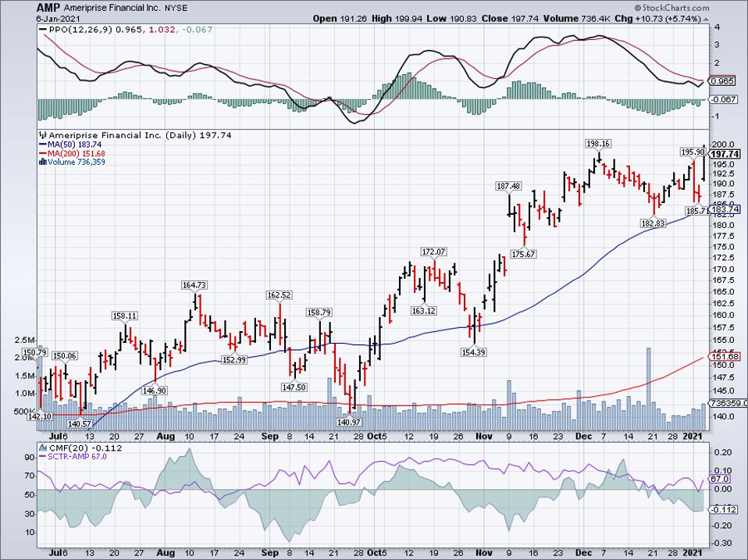The image size is (748, 560).
Task: Click the 736359.0 volume axis tag
Action: (728, 404)
